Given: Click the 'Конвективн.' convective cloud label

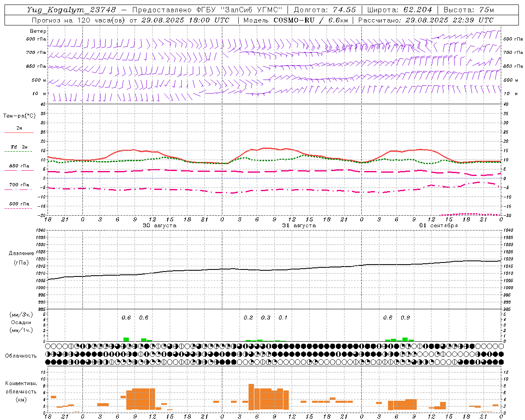Looking at the screenshot, I should 21,383.
